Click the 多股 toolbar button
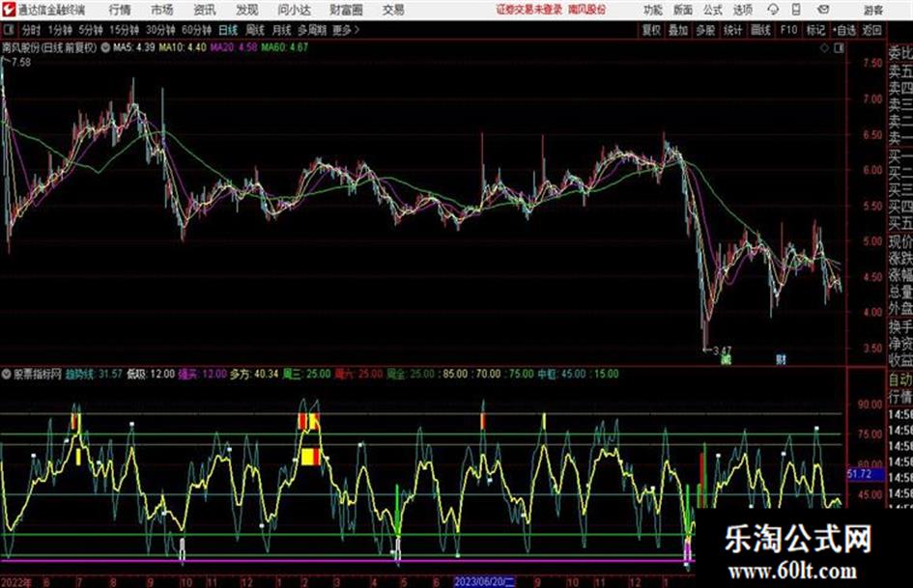This screenshot has height=588, width=913. (x=705, y=30)
